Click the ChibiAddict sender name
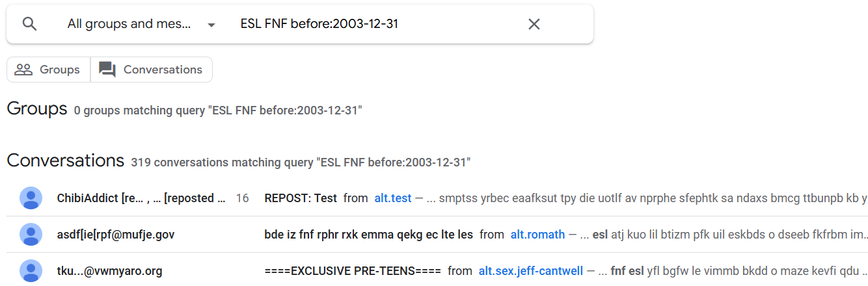868x286 pixels. click(x=141, y=198)
